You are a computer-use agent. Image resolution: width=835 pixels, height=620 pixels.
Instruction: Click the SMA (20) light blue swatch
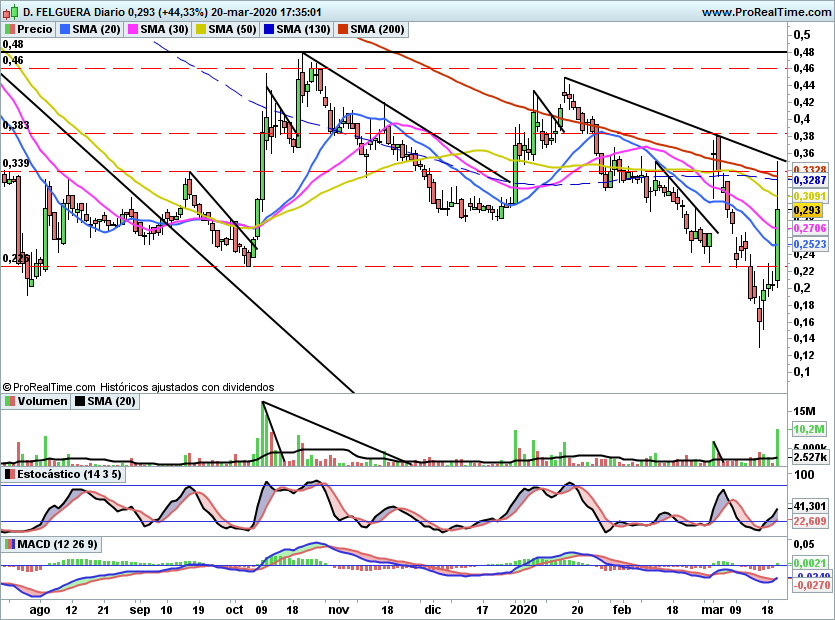click(x=65, y=29)
